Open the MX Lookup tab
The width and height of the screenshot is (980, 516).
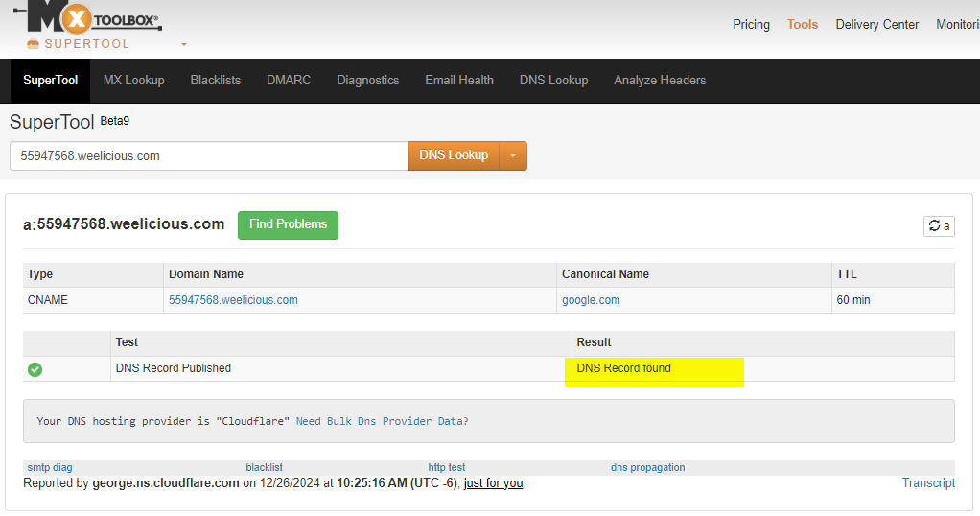click(133, 81)
